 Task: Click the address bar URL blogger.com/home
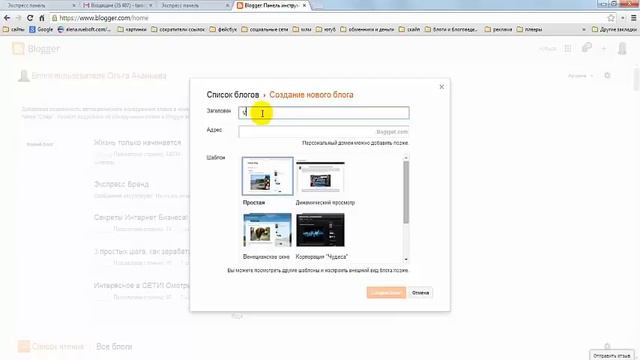(104, 18)
